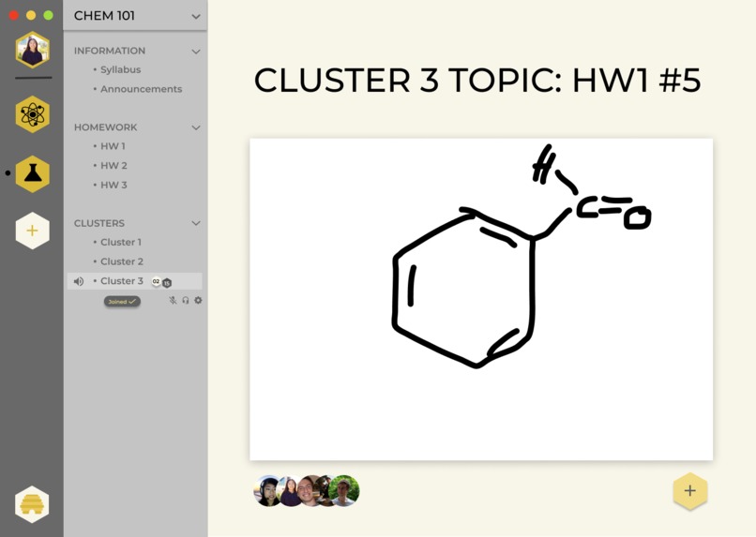Open the beehive home icon
This screenshot has height=537, width=756.
32,505
